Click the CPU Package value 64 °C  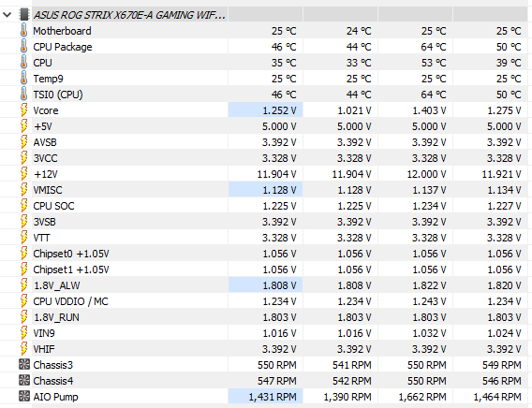(x=434, y=47)
